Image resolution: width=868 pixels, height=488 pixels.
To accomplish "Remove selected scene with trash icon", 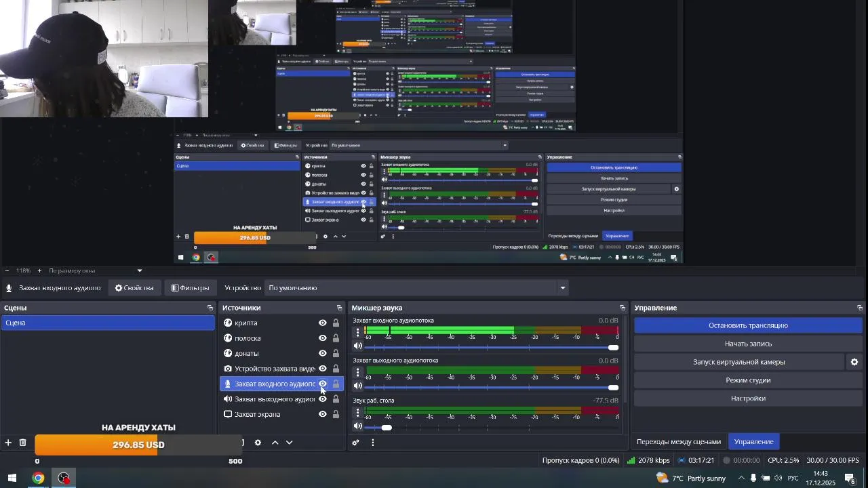I will [x=22, y=443].
